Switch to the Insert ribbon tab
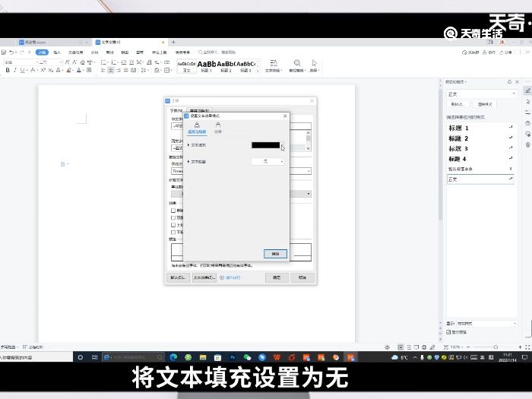Viewport: 532px width, 399px height. pos(57,52)
